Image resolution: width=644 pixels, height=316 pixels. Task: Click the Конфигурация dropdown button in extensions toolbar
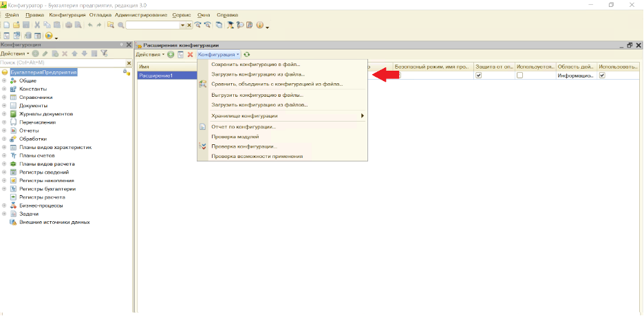[x=219, y=54]
